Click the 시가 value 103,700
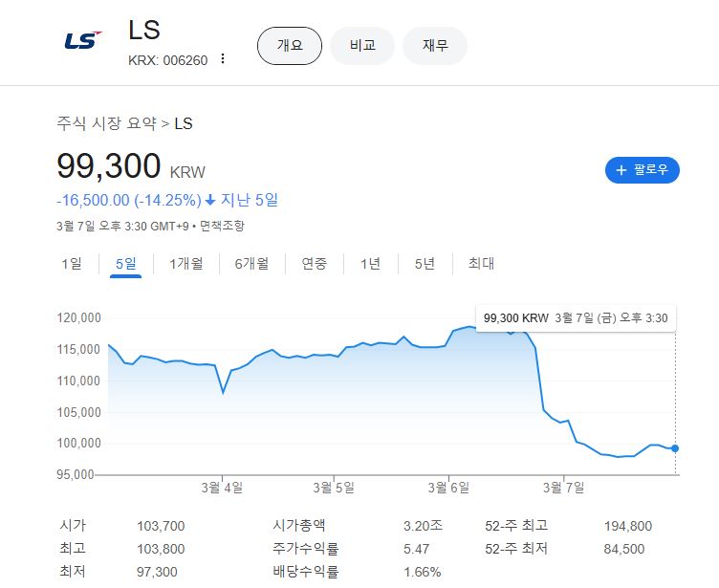The image size is (719, 588). click(161, 526)
